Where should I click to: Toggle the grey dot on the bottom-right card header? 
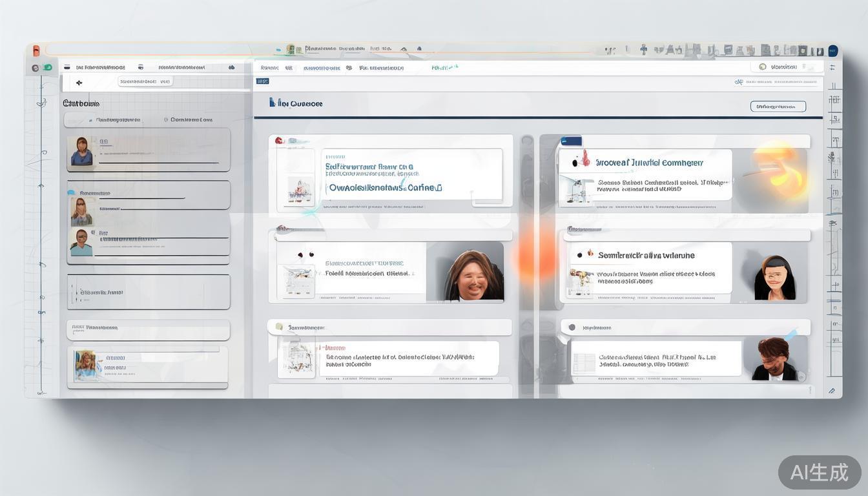click(572, 327)
